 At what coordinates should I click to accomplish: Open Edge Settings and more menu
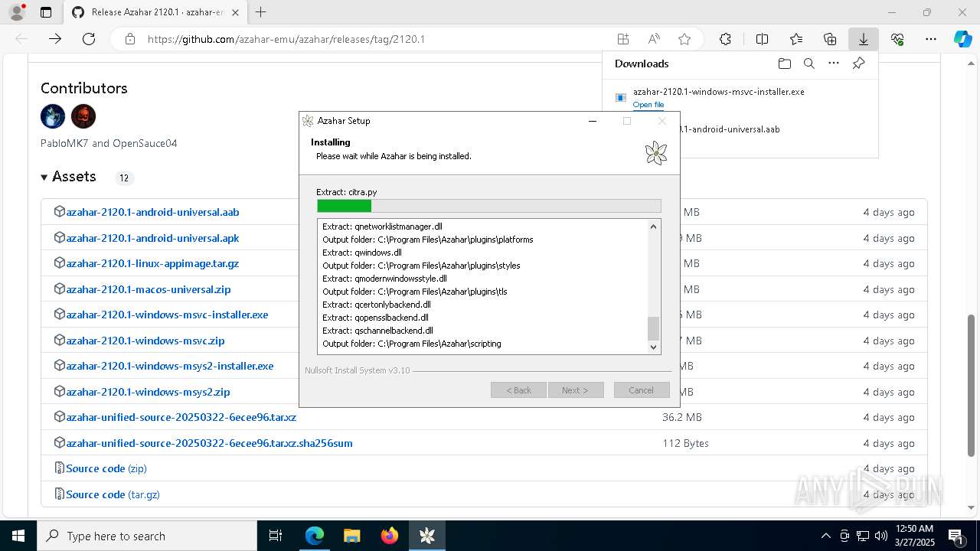click(931, 39)
